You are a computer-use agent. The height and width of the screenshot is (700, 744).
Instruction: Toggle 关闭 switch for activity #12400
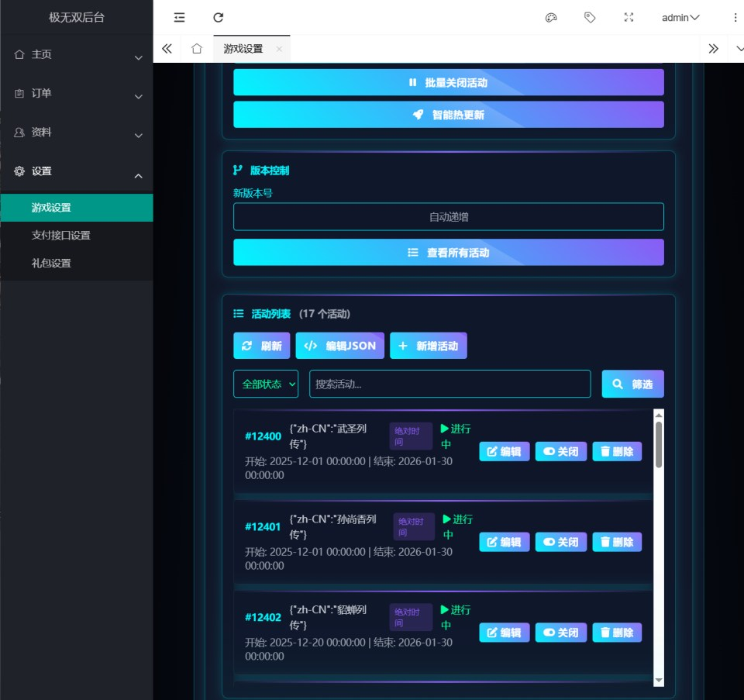(560, 452)
